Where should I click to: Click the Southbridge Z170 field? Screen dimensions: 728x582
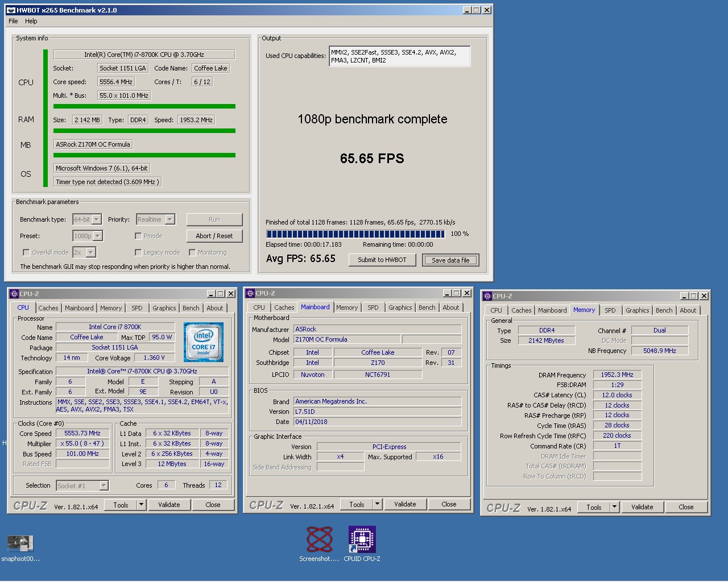[378, 363]
